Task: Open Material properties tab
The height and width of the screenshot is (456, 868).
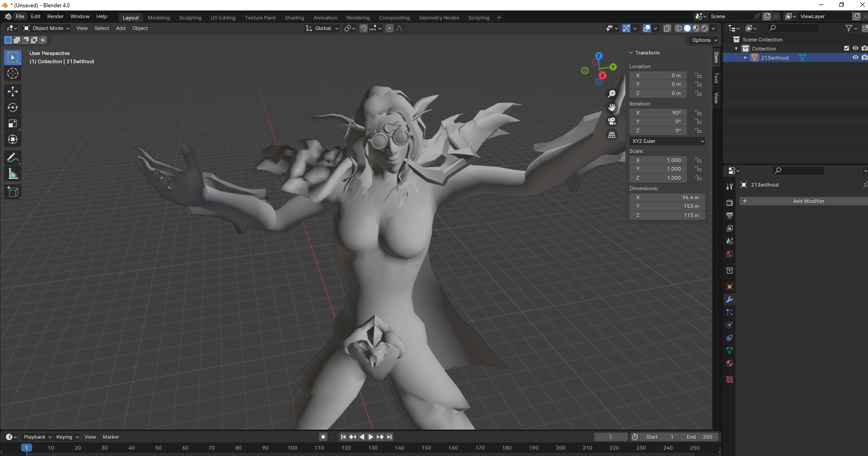Action: click(730, 363)
